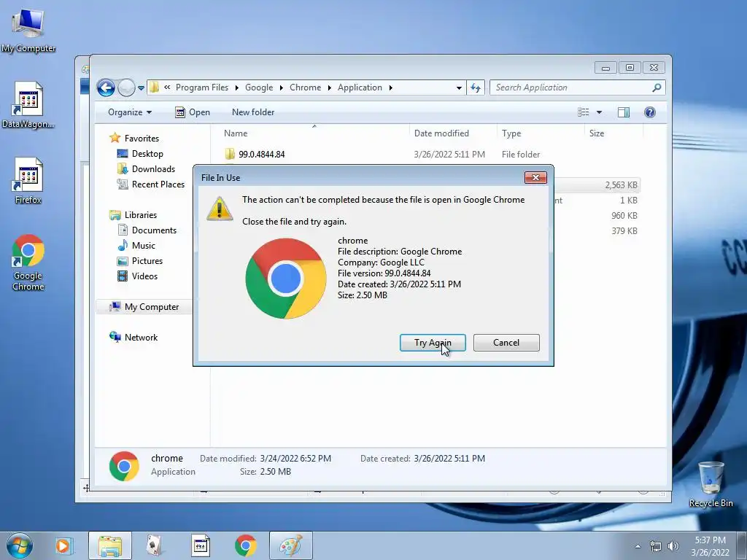Image resolution: width=747 pixels, height=560 pixels.
Task: Select My Computer in navigation pane
Action: coord(152,307)
